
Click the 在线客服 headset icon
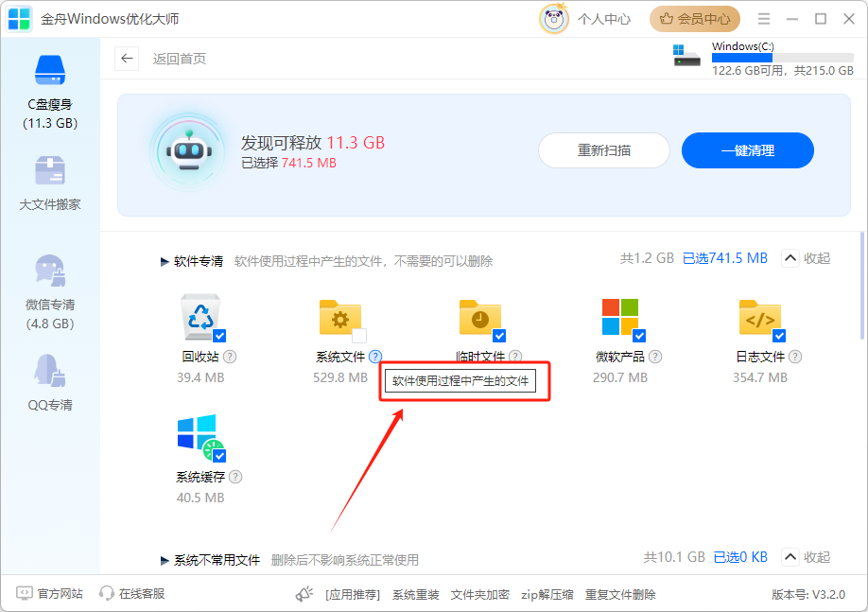pos(106,593)
